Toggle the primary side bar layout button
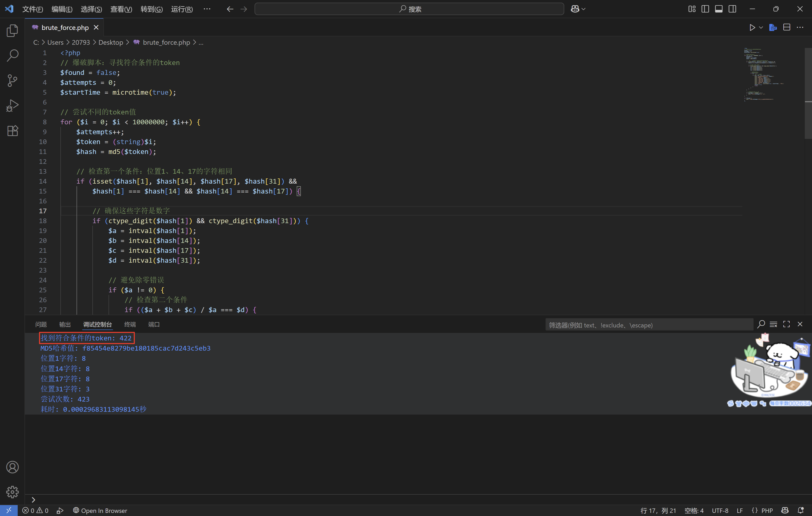This screenshot has height=516, width=812. pos(705,9)
